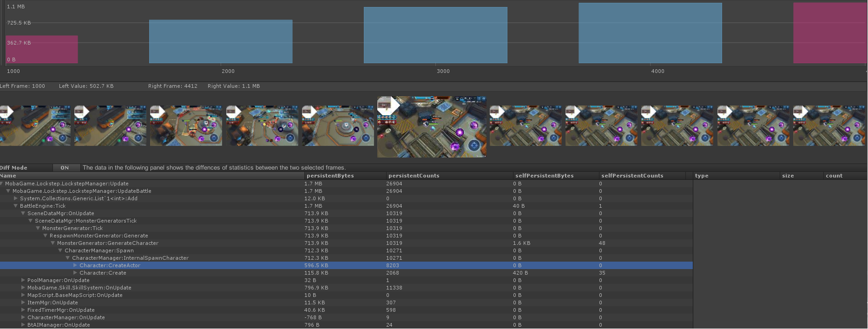The image size is (868, 329).
Task: Click the selfPersistentBytes column header
Action: (544, 176)
